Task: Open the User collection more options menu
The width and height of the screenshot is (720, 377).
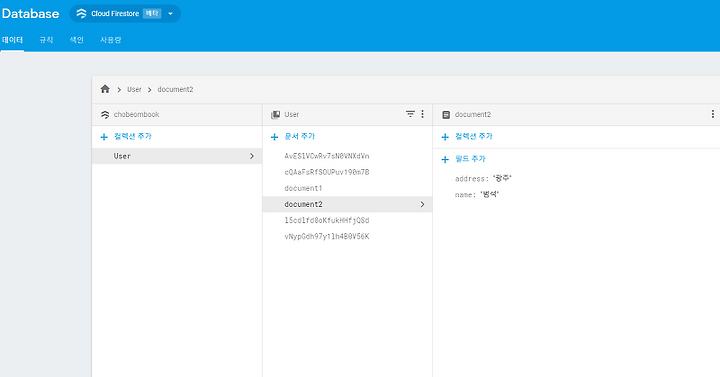Action: [422, 114]
